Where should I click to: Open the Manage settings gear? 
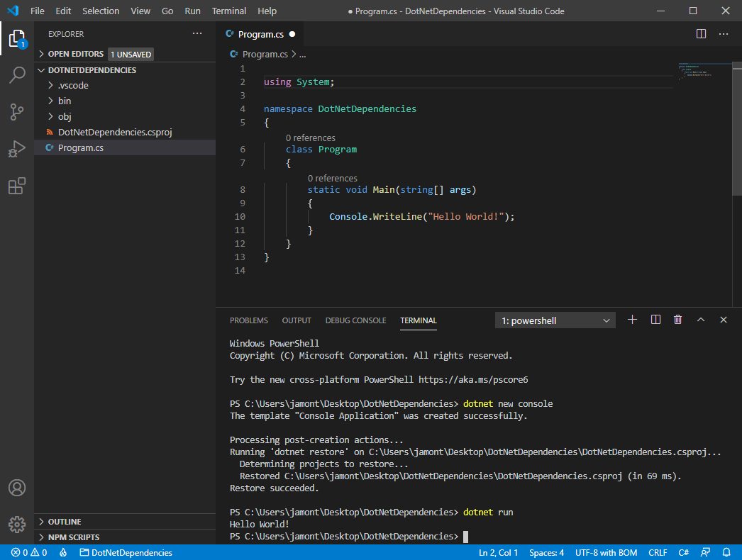point(17,525)
